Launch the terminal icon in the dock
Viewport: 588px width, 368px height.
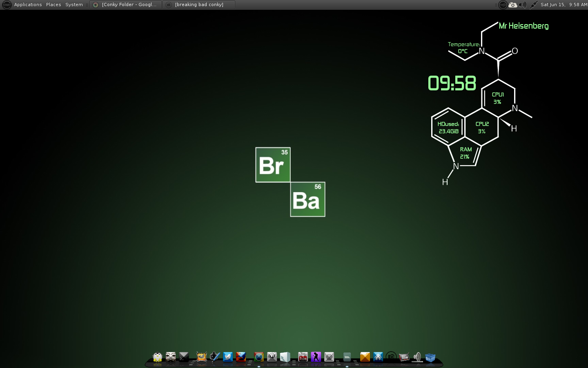pos(184,357)
